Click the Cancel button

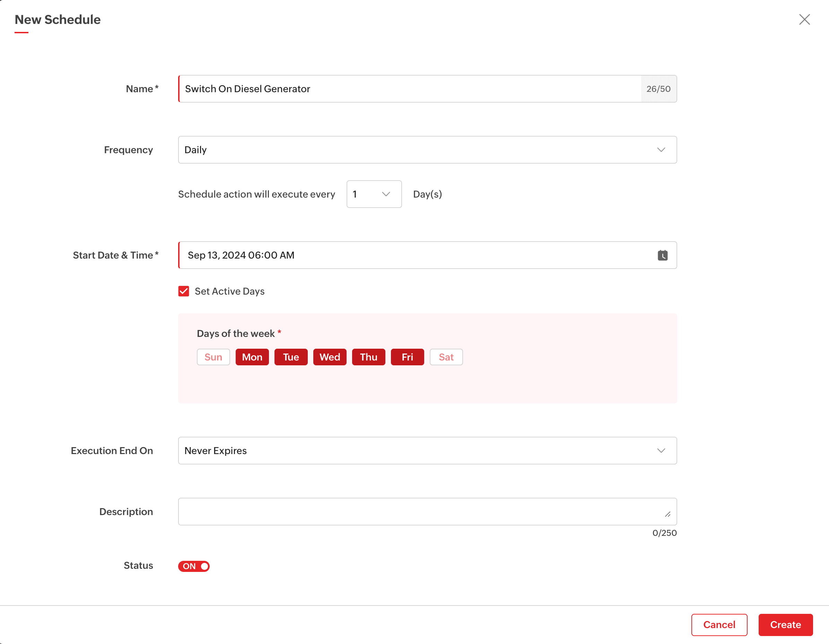pyautogui.click(x=719, y=624)
